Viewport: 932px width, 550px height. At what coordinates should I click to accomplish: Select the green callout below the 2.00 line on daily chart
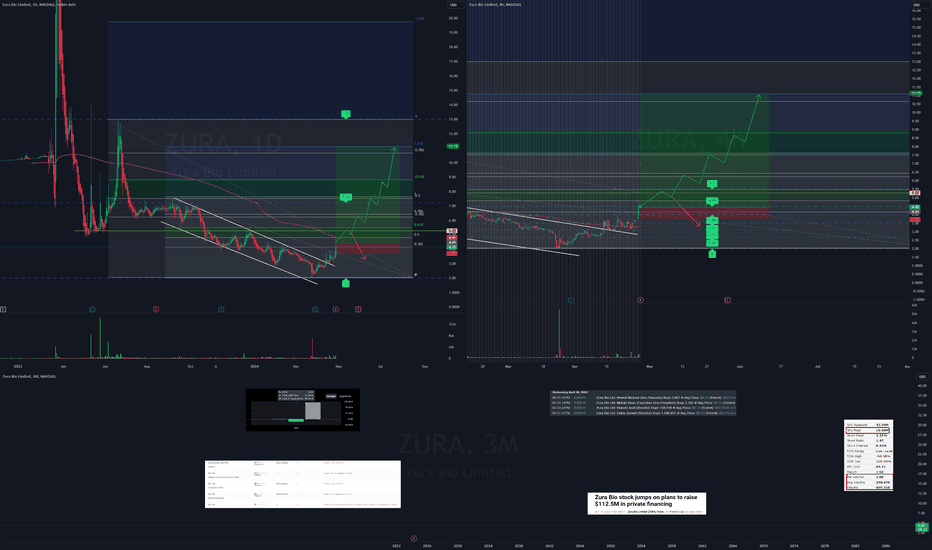tap(345, 284)
